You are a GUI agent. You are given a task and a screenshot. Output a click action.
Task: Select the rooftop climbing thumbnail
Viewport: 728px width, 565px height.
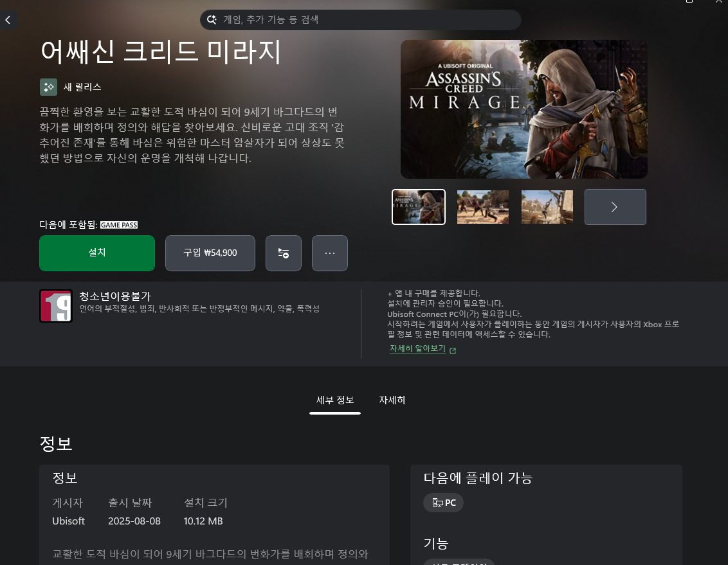point(547,207)
